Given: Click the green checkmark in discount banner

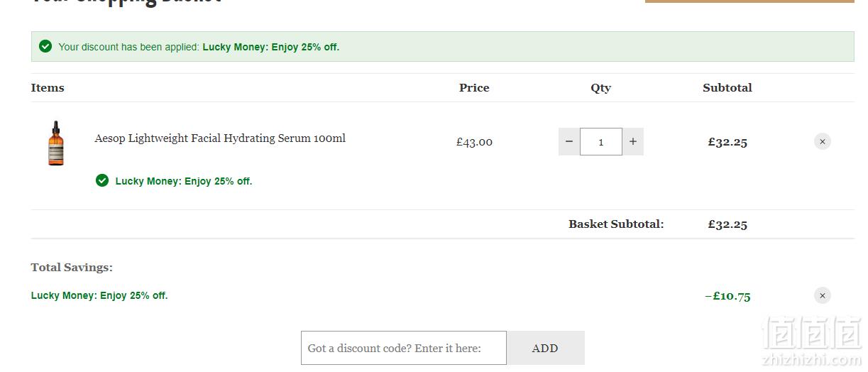Looking at the screenshot, I should pyautogui.click(x=45, y=46).
